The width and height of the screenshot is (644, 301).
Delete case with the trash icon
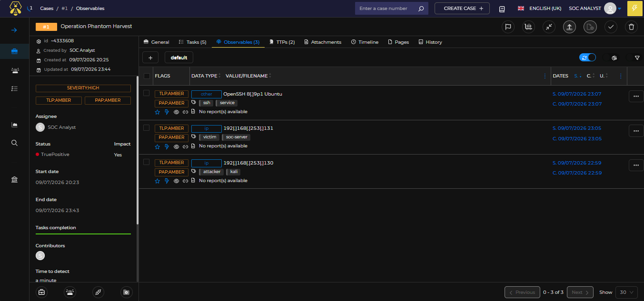(632, 27)
